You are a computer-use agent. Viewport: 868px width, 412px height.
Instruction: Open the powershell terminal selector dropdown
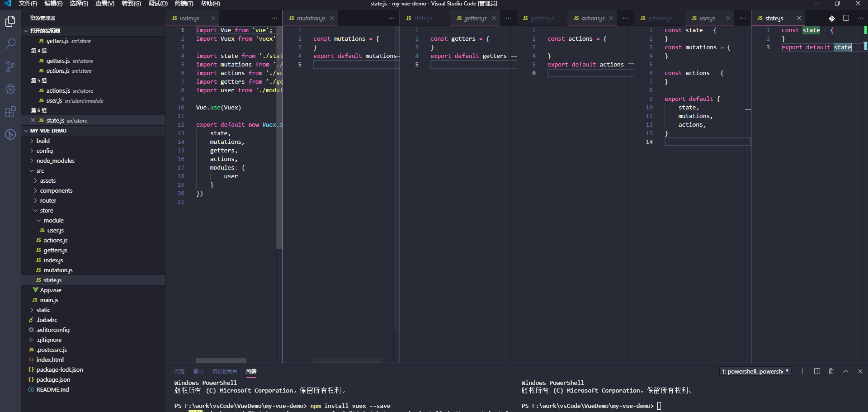(x=755, y=371)
